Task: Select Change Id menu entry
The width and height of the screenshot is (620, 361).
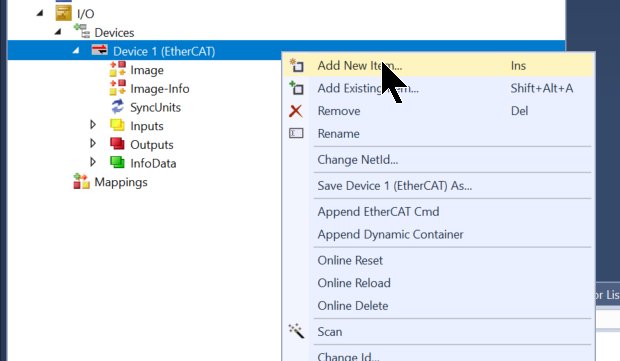Action: 439,354
